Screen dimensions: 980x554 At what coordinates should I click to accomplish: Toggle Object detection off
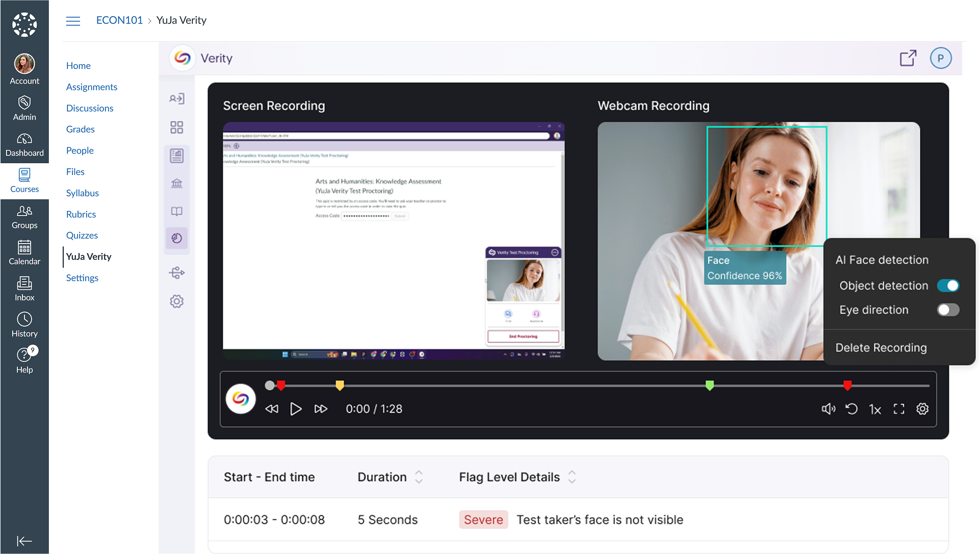click(948, 285)
